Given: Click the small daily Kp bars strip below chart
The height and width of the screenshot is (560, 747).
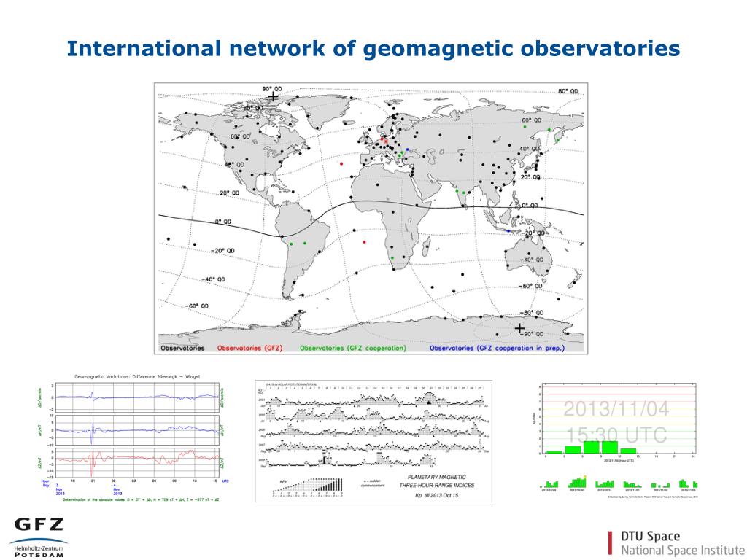Looking at the screenshot, I should tap(619, 483).
